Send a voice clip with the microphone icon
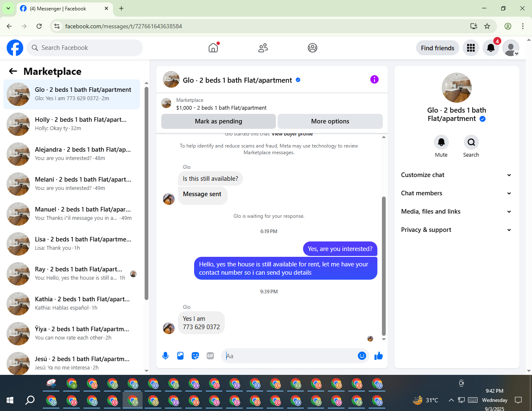 [165, 356]
